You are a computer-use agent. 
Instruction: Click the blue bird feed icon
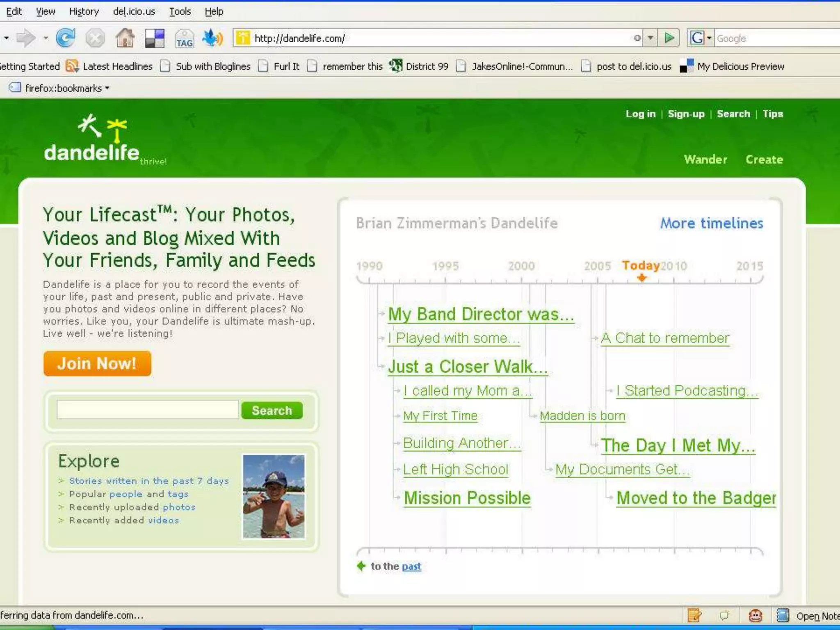(212, 38)
